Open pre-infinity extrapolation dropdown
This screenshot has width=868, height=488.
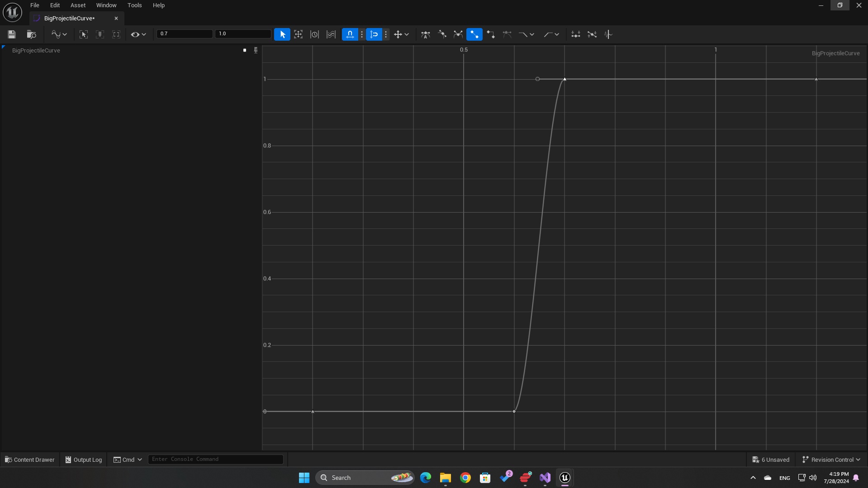click(x=526, y=34)
